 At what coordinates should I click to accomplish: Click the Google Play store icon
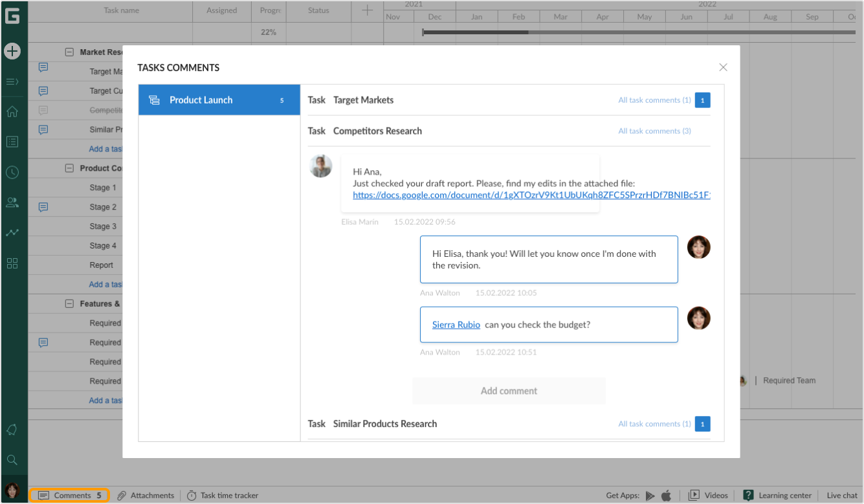click(x=650, y=496)
